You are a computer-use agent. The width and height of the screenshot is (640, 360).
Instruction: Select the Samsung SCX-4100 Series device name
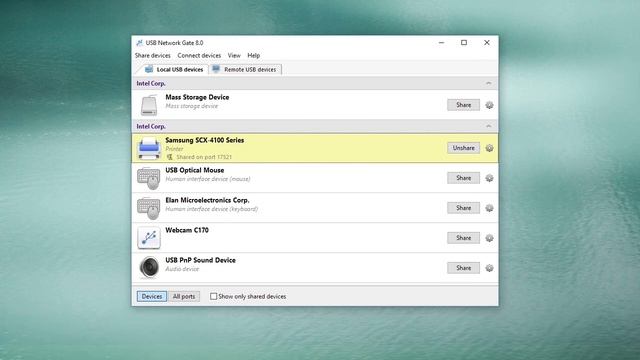[204, 140]
